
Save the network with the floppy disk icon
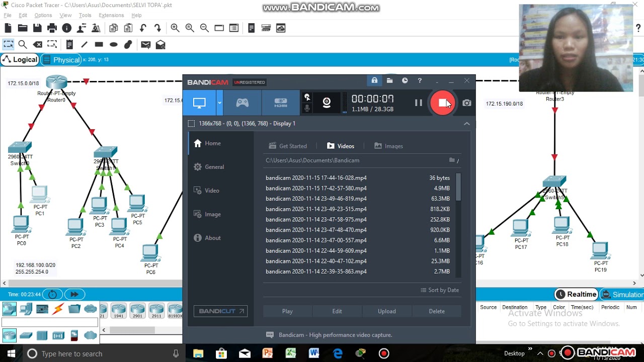37,28
